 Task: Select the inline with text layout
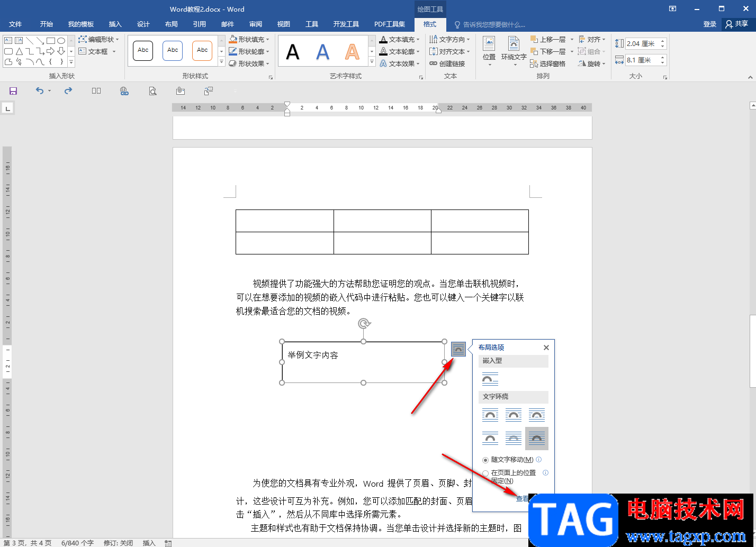490,379
